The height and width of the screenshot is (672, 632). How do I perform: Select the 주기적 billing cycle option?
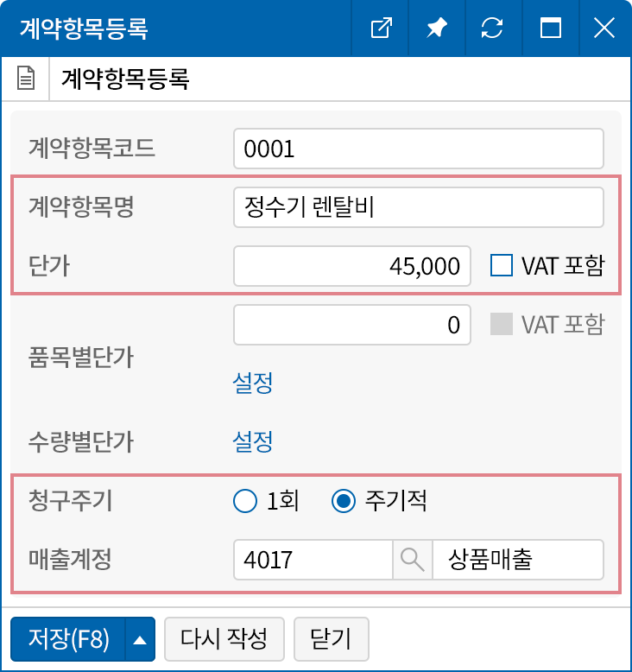click(344, 501)
